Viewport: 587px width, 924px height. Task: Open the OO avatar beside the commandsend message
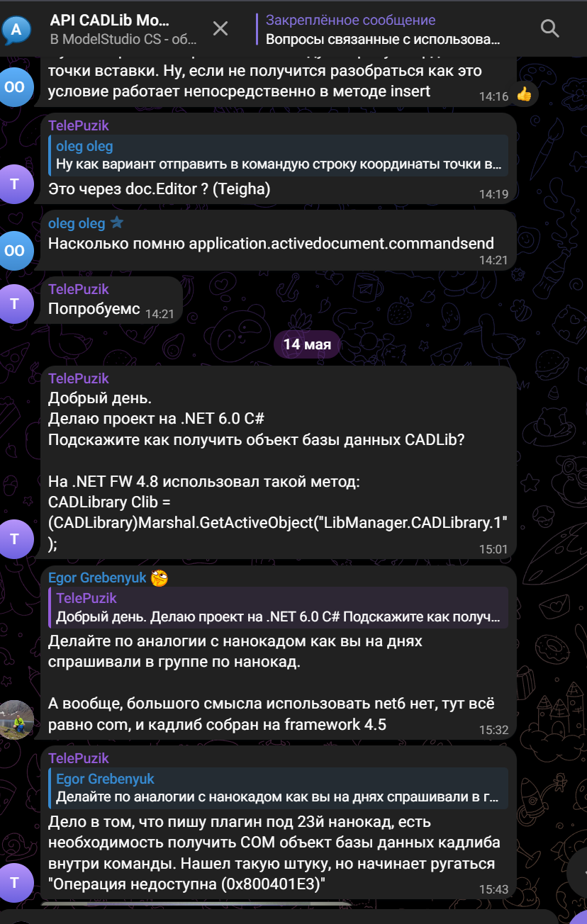click(x=15, y=251)
